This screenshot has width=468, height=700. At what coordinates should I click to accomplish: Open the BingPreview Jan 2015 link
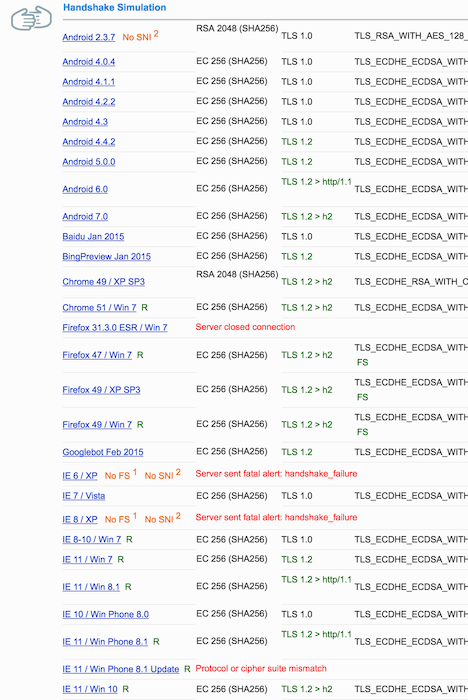[107, 257]
